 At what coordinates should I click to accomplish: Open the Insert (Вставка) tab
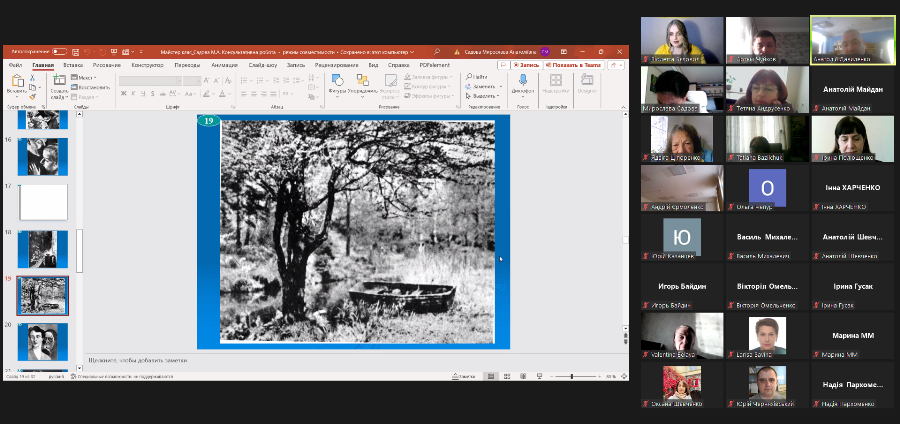click(x=72, y=65)
